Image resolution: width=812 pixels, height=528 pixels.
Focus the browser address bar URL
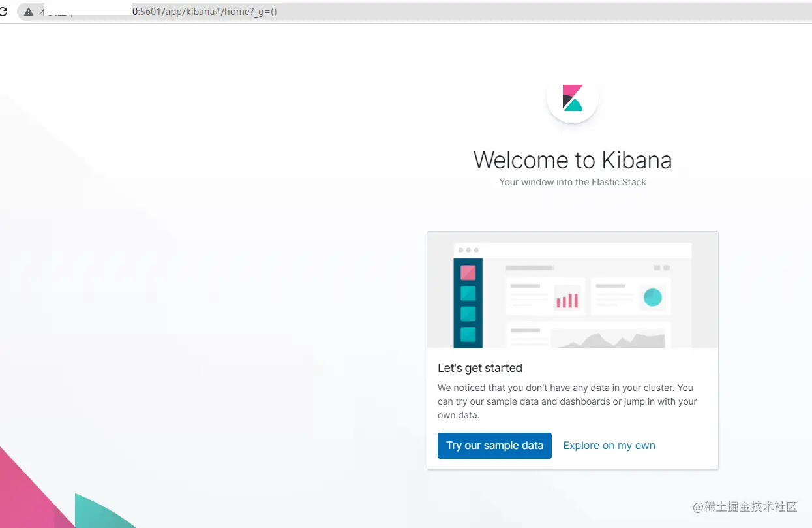205,12
